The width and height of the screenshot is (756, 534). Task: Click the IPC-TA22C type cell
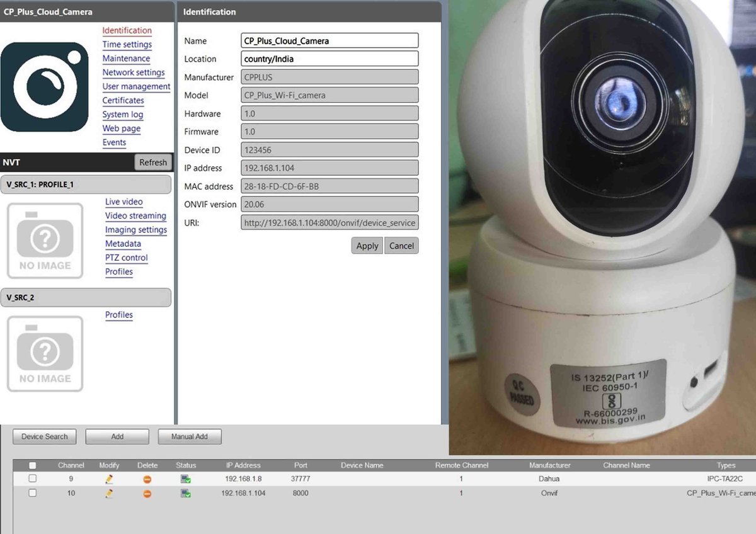point(726,479)
